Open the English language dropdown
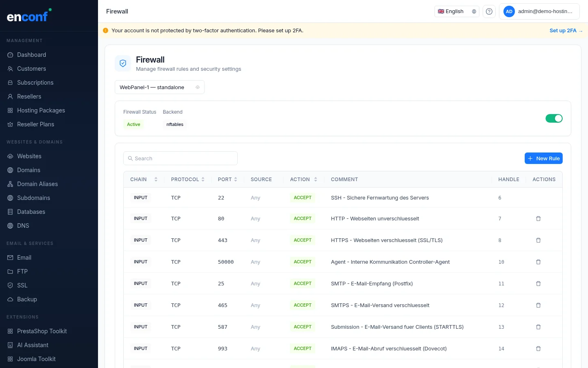 pos(457,11)
